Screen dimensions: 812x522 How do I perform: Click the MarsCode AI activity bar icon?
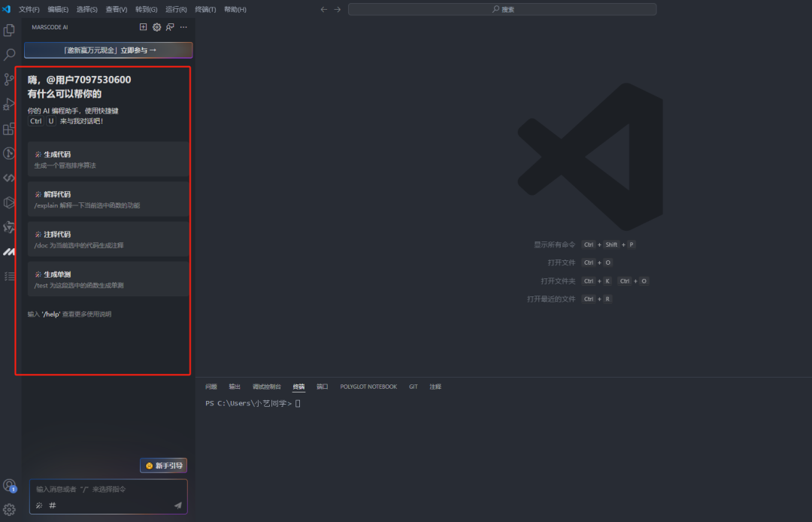click(x=10, y=251)
